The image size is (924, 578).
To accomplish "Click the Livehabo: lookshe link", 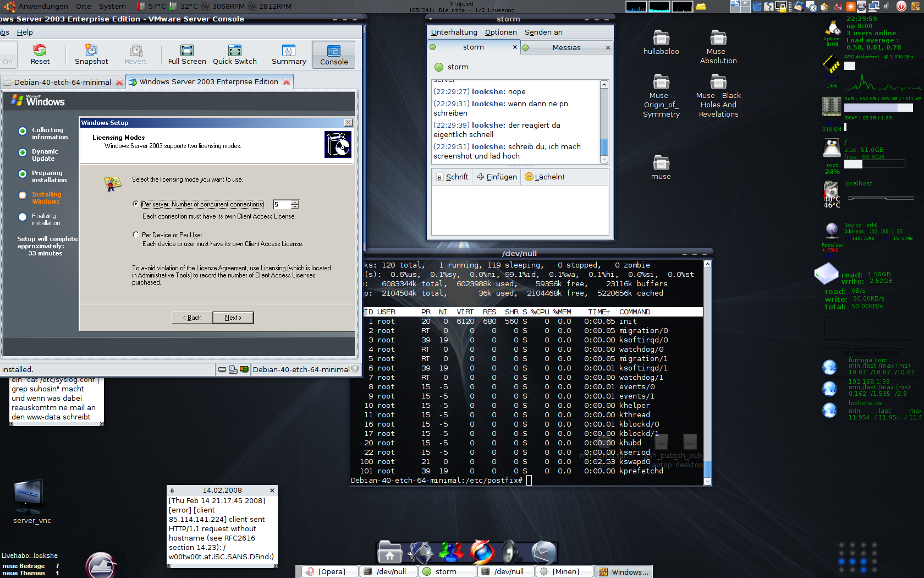I will (29, 555).
